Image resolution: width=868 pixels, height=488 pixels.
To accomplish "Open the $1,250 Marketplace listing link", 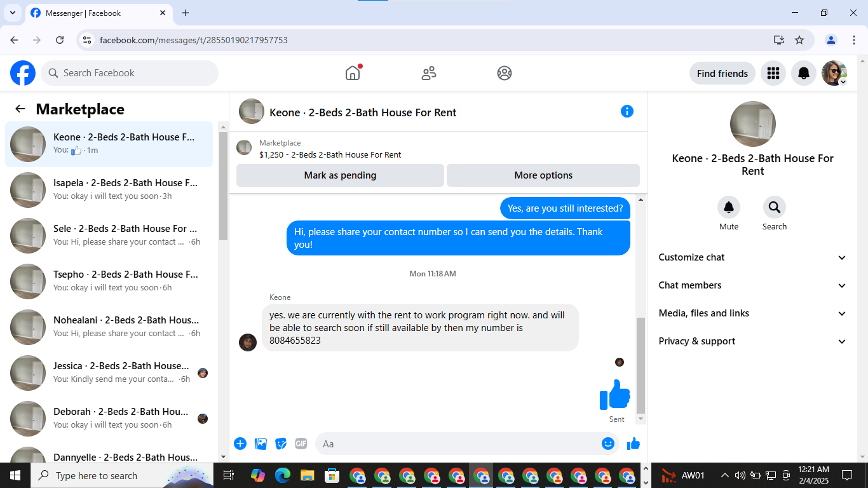I will [x=330, y=154].
